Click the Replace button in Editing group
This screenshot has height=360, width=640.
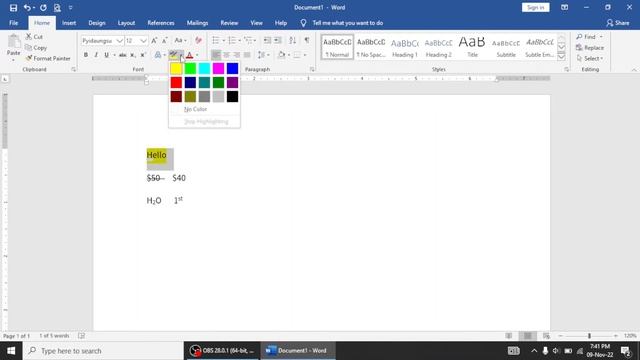click(590, 48)
